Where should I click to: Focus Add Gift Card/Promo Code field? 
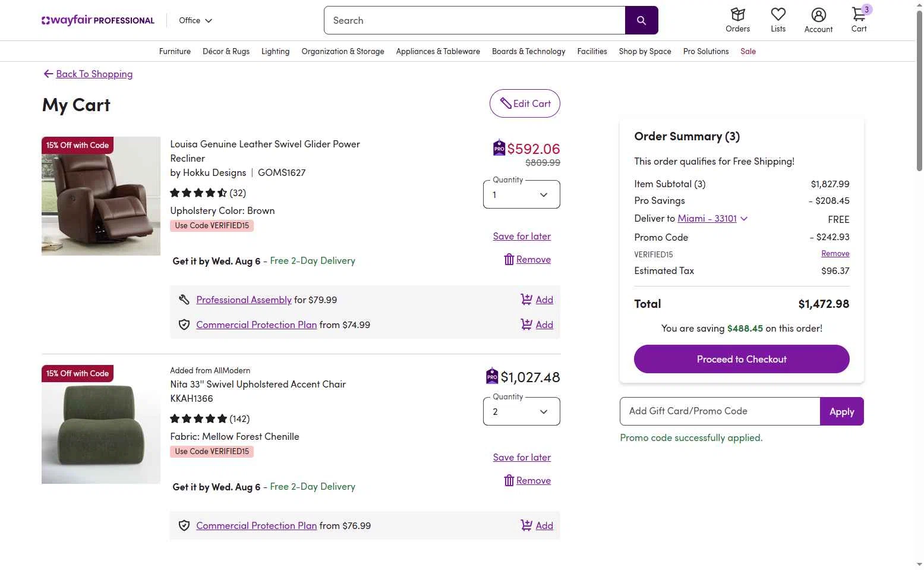tap(720, 411)
